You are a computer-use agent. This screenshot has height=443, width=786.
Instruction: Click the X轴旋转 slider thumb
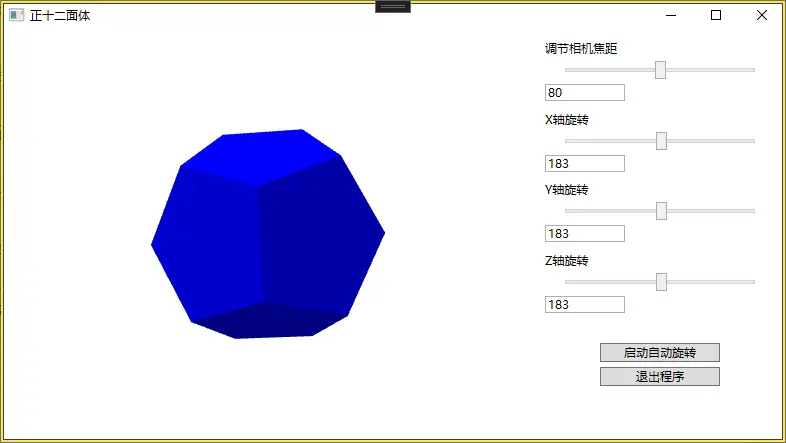click(661, 141)
